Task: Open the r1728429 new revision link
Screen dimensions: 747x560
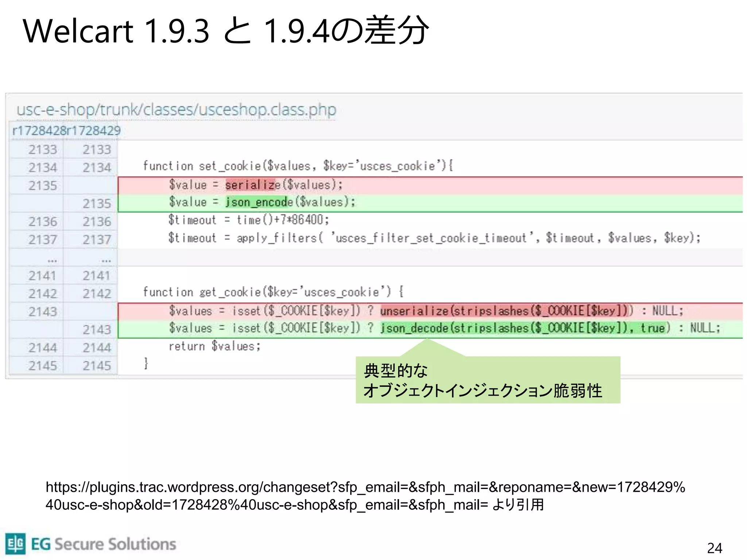Action: coord(93,131)
